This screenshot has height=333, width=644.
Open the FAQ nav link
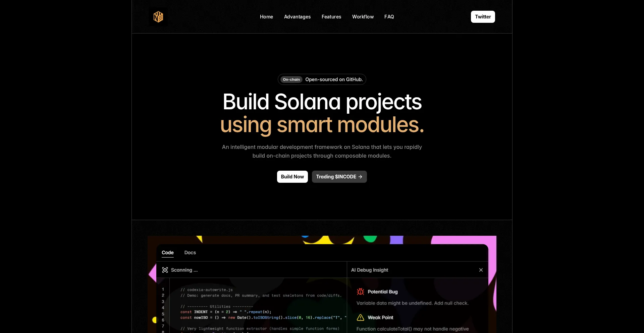click(x=389, y=17)
